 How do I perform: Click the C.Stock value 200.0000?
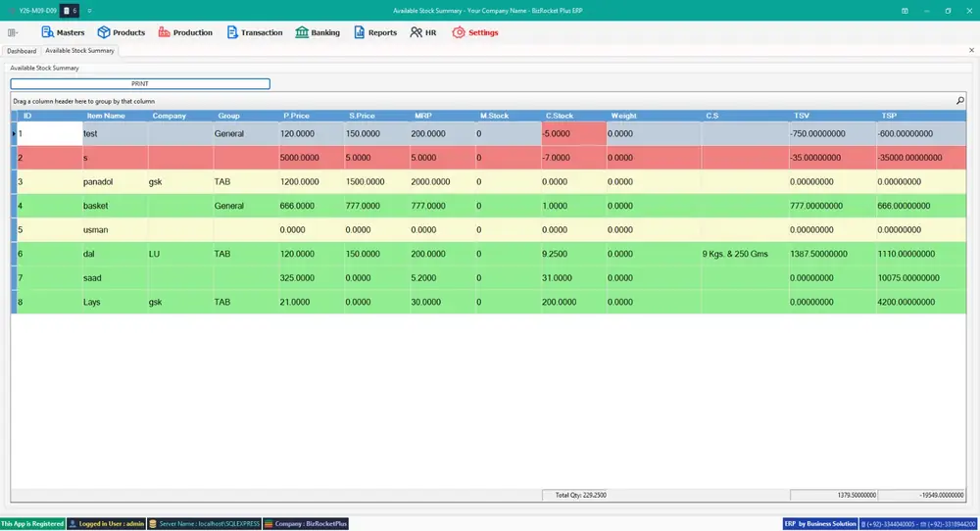click(x=573, y=302)
